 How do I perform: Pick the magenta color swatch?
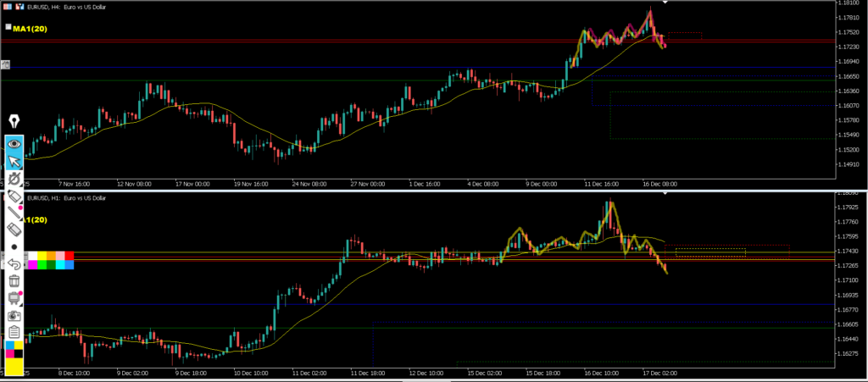[33, 265]
